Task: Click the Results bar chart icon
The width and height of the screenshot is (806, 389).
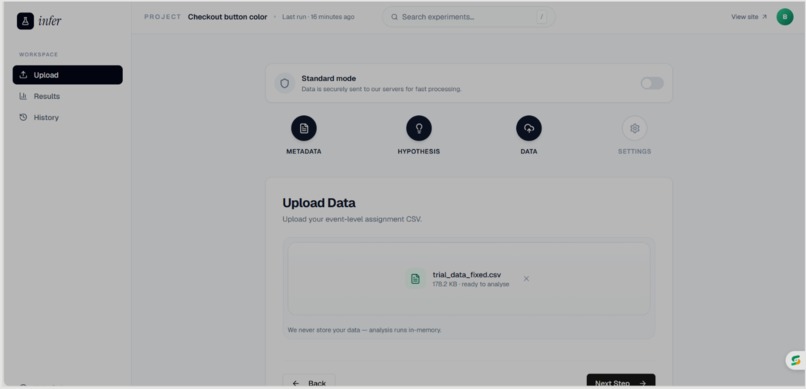Action: (23, 96)
